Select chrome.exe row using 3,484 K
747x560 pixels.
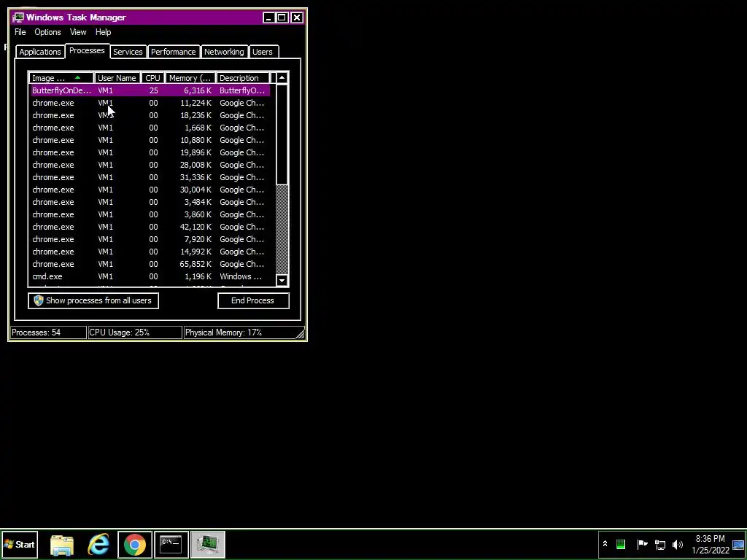point(150,202)
